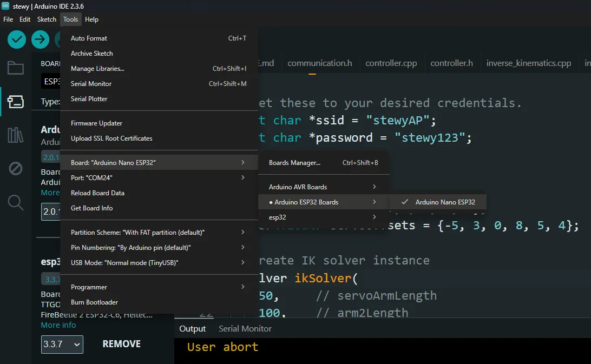Click More info link under esp32 package
Screen dimensions: 591x364
[58, 325]
